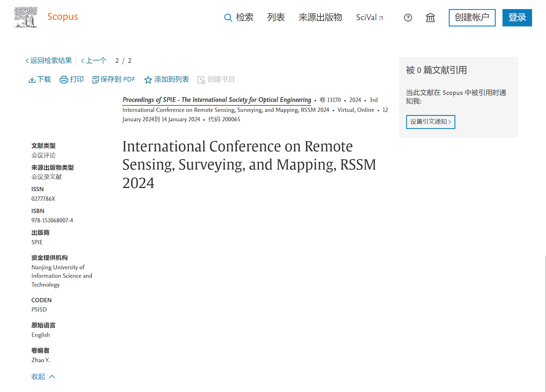
Task: Click the 创建书目 action
Action: (216, 79)
